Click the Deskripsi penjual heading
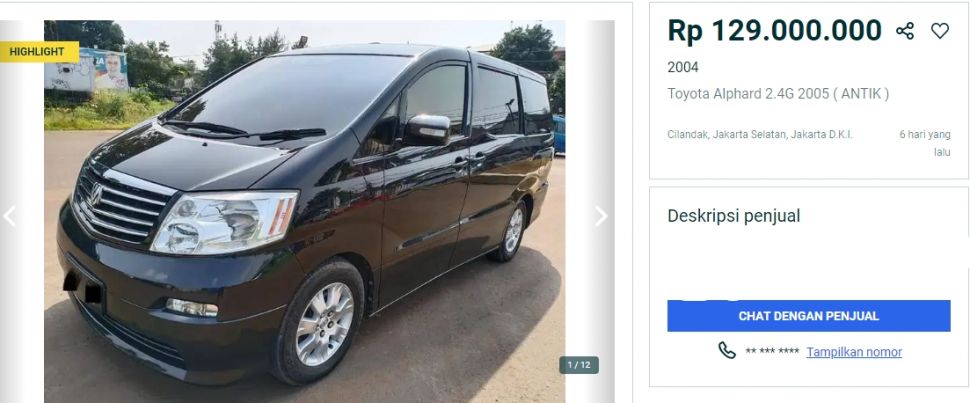This screenshot has height=403, width=970. [x=733, y=216]
